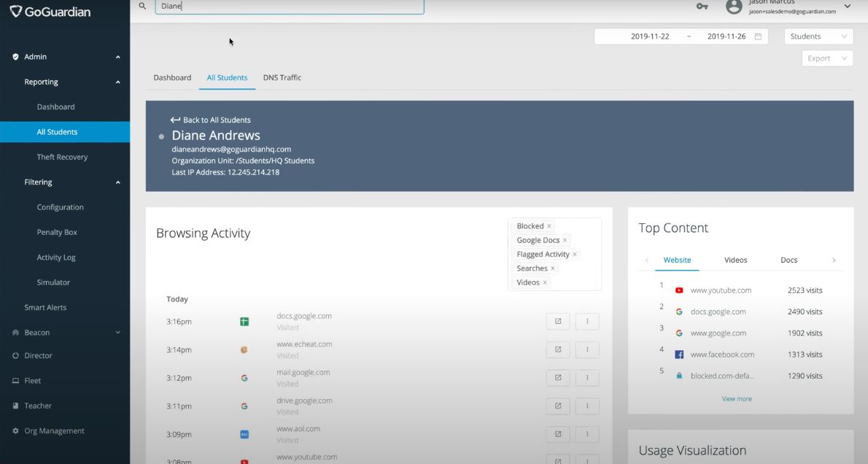Image resolution: width=868 pixels, height=464 pixels.
Task: Click the search magnifier icon
Action: coord(142,6)
